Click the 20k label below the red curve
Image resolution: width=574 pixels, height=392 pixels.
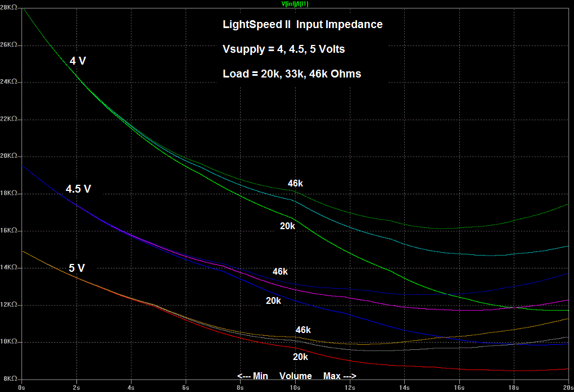pos(300,357)
